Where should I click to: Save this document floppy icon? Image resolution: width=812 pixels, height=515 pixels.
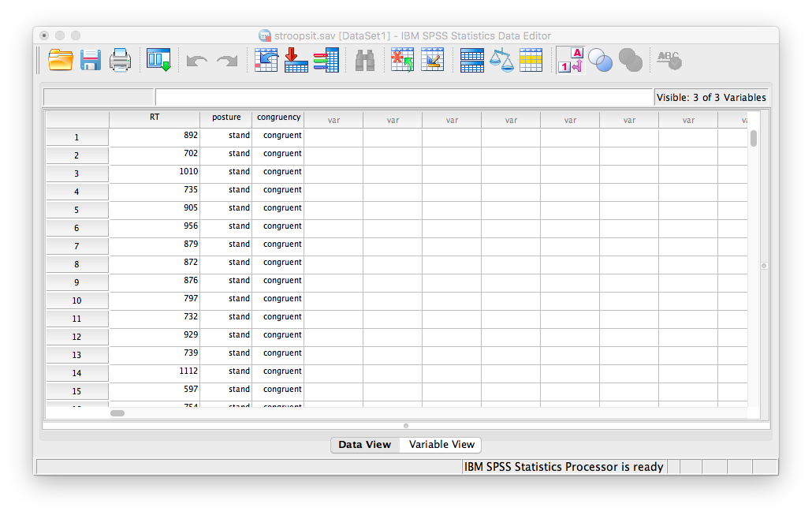pyautogui.click(x=91, y=60)
